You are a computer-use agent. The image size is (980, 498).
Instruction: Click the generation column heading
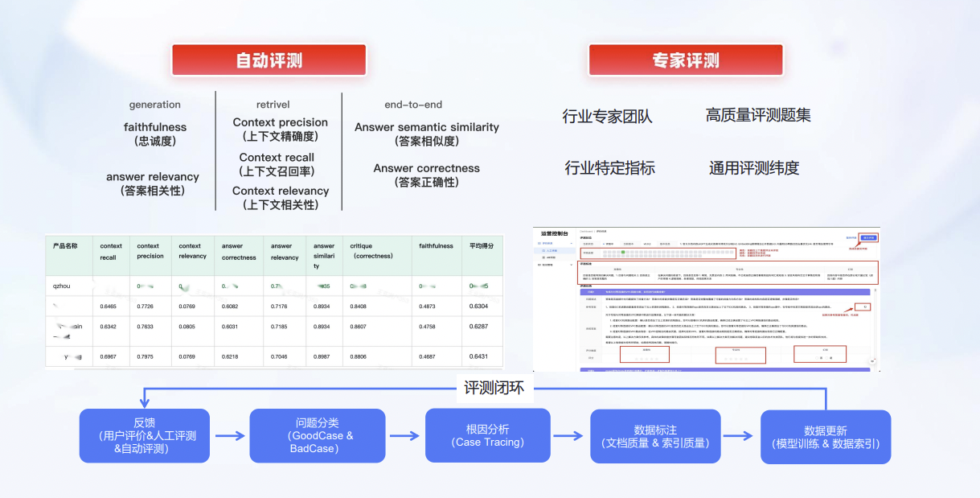[155, 105]
